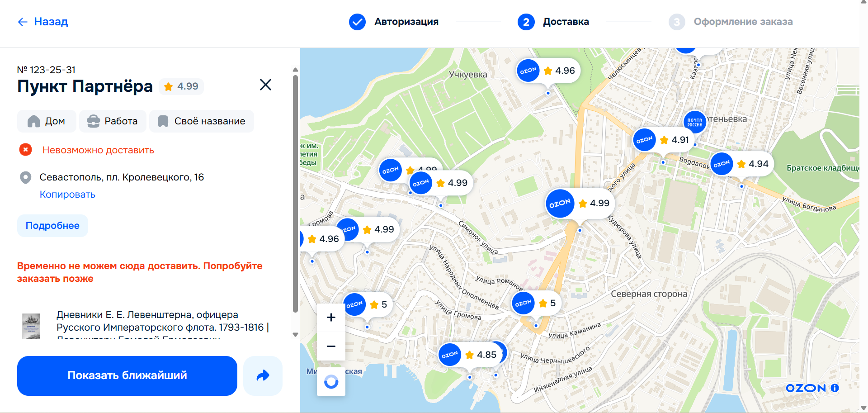Click the Временно не можем сюда доставить warning

click(x=140, y=272)
